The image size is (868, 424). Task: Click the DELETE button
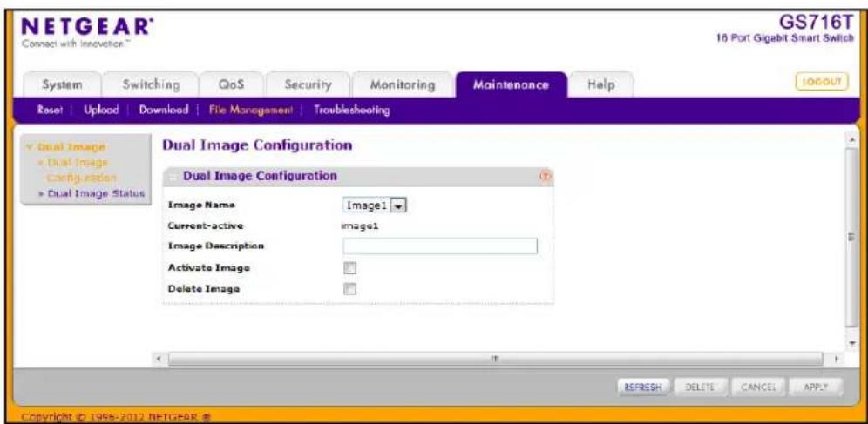point(702,387)
